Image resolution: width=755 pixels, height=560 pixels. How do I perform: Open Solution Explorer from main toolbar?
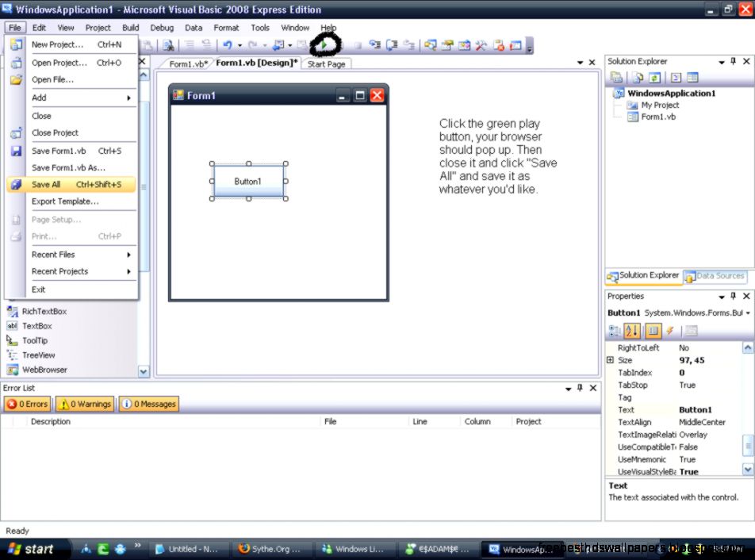click(430, 45)
